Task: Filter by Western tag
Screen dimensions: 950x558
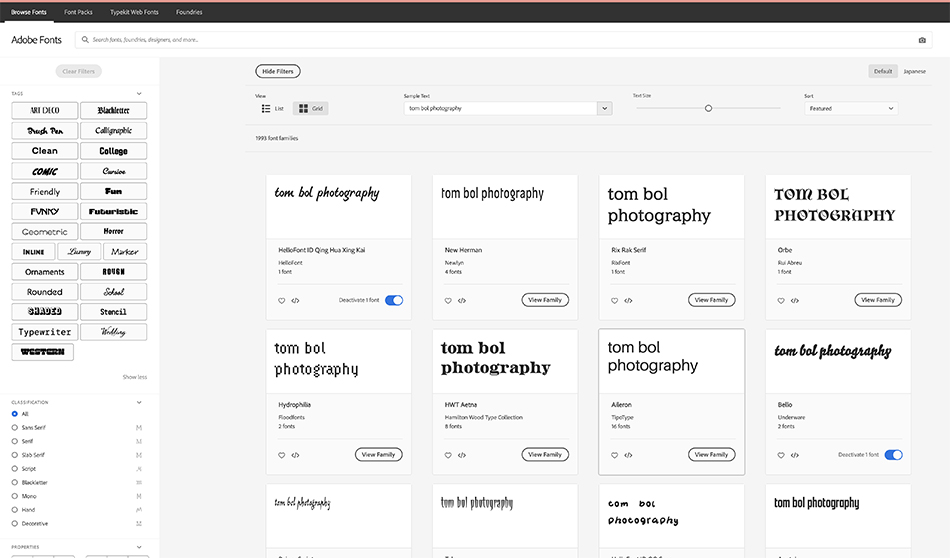Action: pos(42,352)
